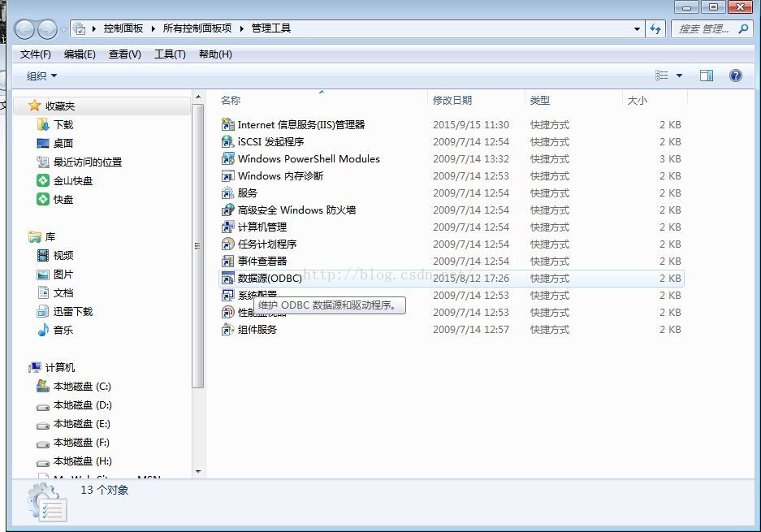This screenshot has height=532, width=761.
Task: Click the search magnifier icon
Action: coord(743,28)
